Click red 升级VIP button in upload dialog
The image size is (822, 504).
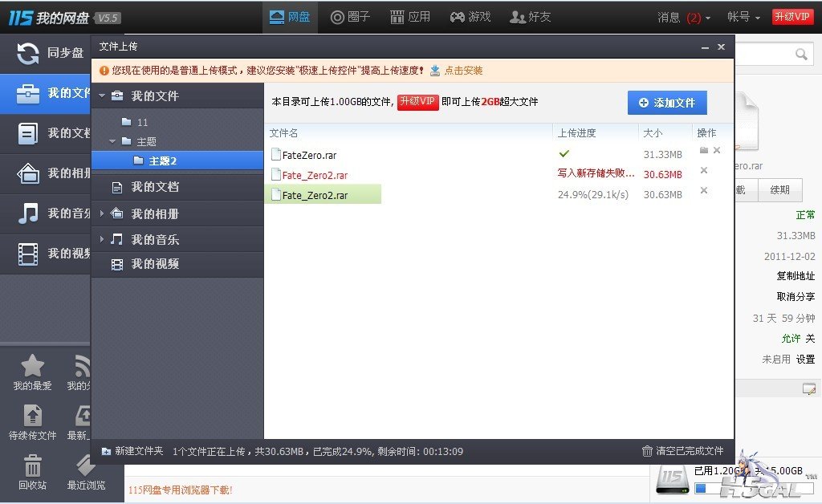417,102
